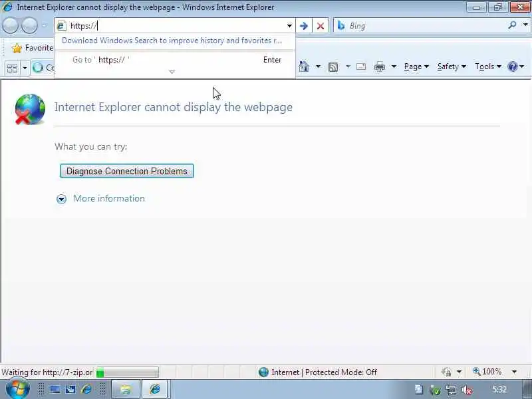The width and height of the screenshot is (532, 399).
Task: Click the Internet Explorer title bar icon
Action: [7, 7]
